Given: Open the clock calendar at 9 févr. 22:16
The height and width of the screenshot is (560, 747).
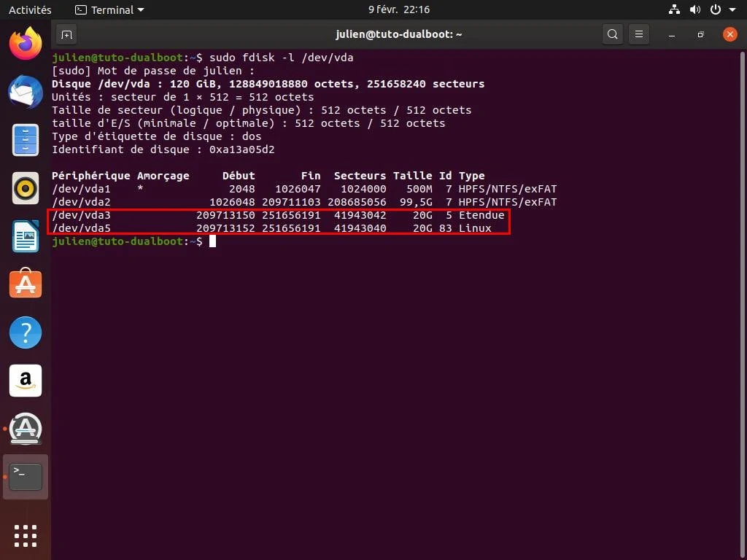Looking at the screenshot, I should [x=399, y=10].
